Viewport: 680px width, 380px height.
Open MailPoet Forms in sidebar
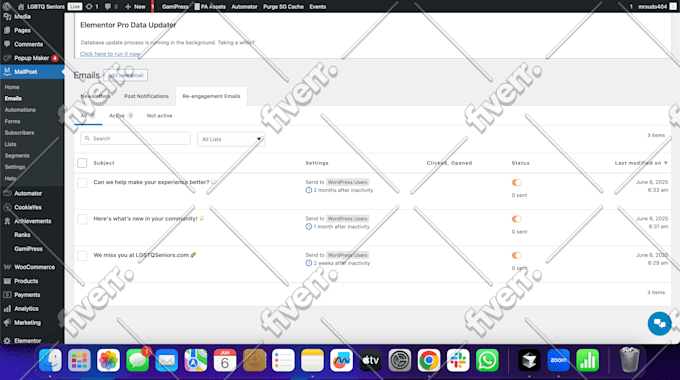[x=13, y=121]
